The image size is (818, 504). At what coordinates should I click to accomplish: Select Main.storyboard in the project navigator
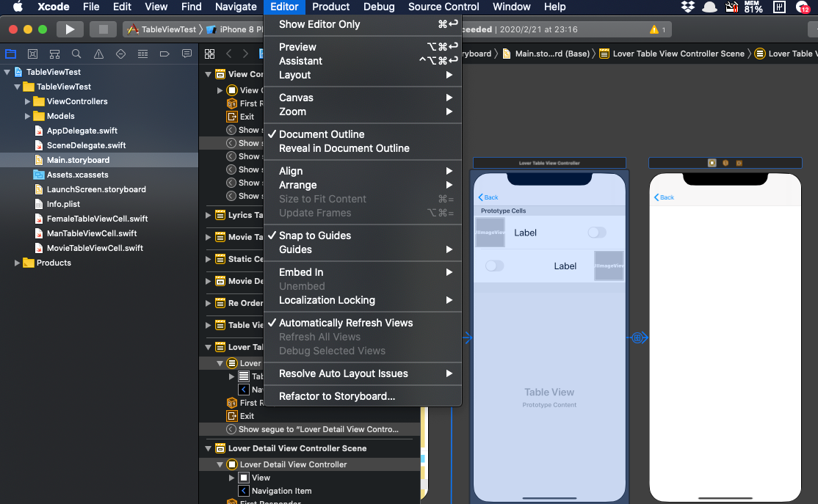click(x=76, y=159)
